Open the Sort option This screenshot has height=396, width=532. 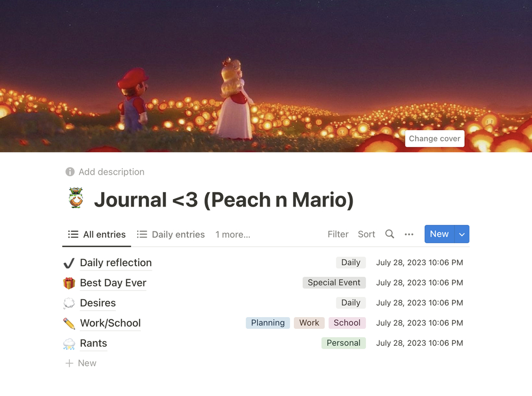coord(366,234)
